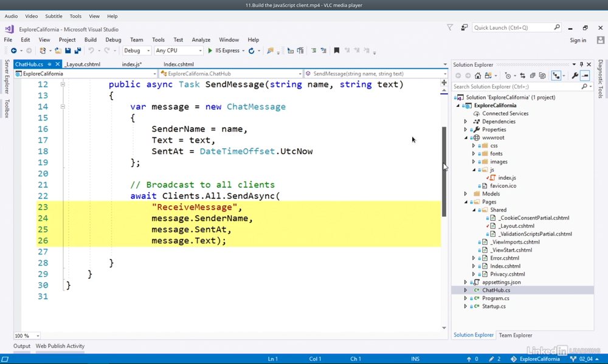Collapse the SendMessage method outline
This screenshot has height=364, width=608.
63,84
